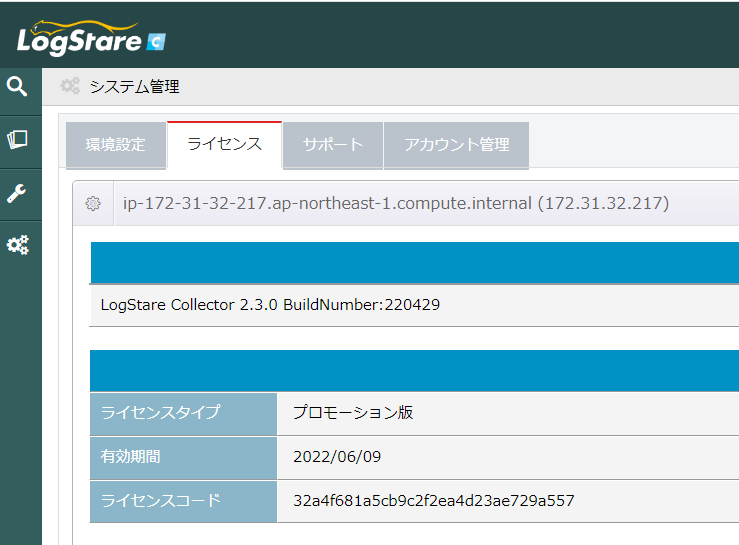Viewport: 739px width, 545px height.
Task: Click the 有効期間 label cell
Action: (x=183, y=458)
